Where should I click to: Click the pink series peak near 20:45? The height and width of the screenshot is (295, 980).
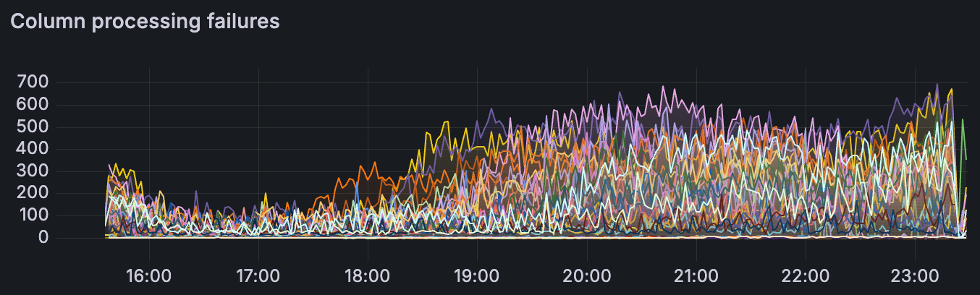(x=663, y=88)
